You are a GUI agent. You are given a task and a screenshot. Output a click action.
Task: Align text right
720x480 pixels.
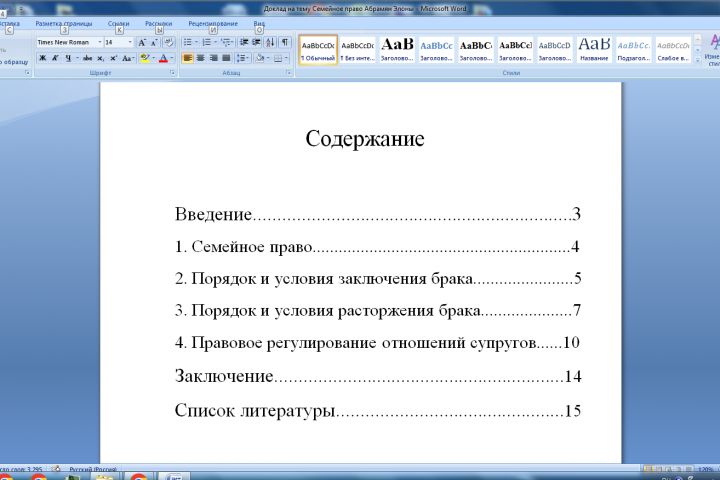coord(213,58)
